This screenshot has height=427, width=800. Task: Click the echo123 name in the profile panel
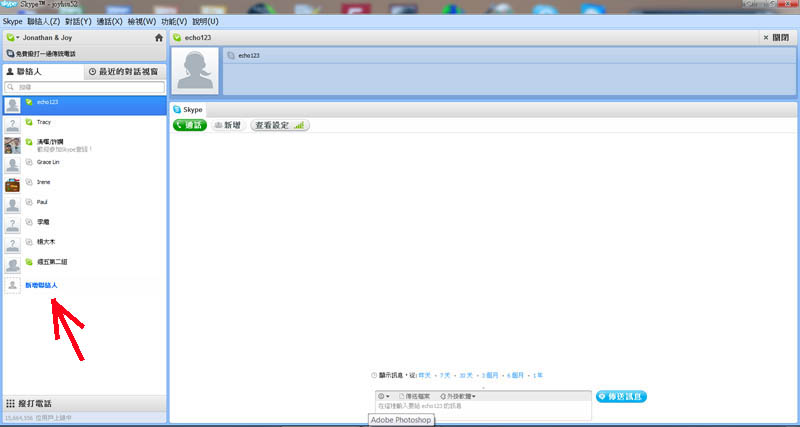pyautogui.click(x=249, y=55)
